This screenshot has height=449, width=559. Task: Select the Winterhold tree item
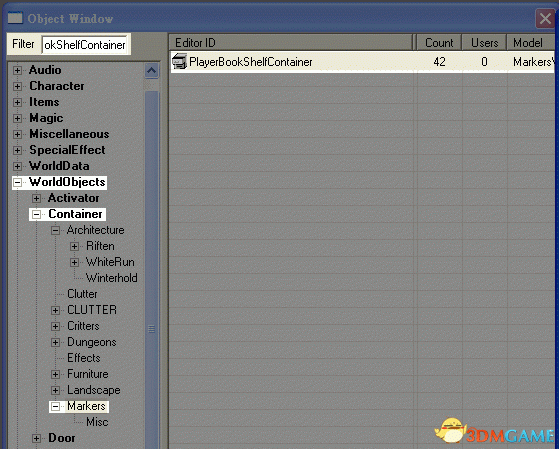point(112,278)
